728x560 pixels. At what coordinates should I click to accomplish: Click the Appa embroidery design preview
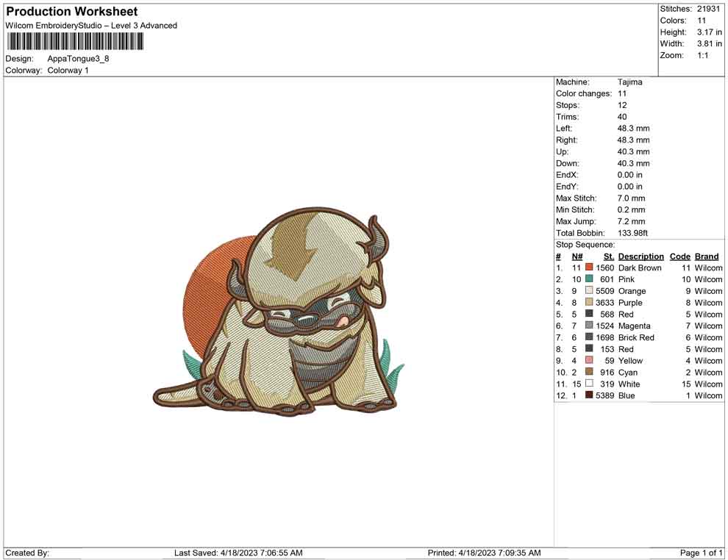pos(279,312)
